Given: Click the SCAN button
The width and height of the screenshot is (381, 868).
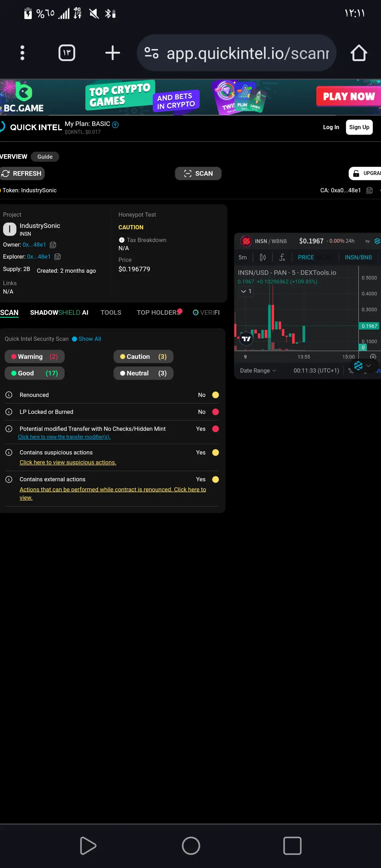Looking at the screenshot, I should (198, 173).
